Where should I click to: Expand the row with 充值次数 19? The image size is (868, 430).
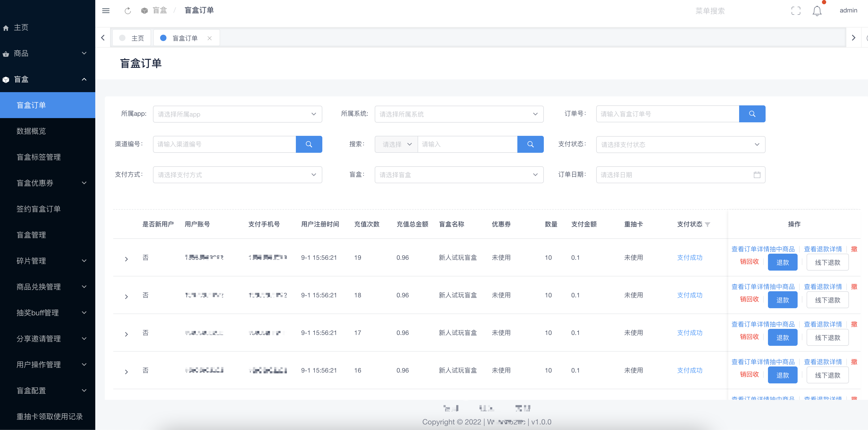(x=126, y=259)
